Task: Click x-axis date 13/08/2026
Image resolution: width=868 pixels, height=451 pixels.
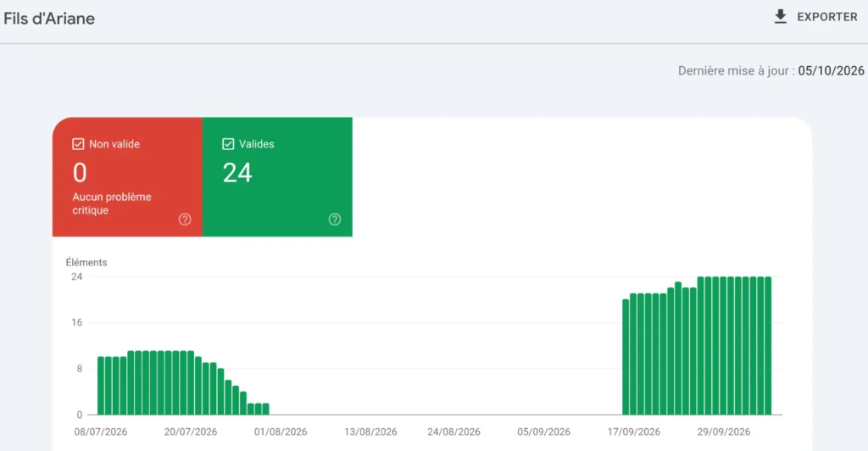Action: click(x=370, y=432)
